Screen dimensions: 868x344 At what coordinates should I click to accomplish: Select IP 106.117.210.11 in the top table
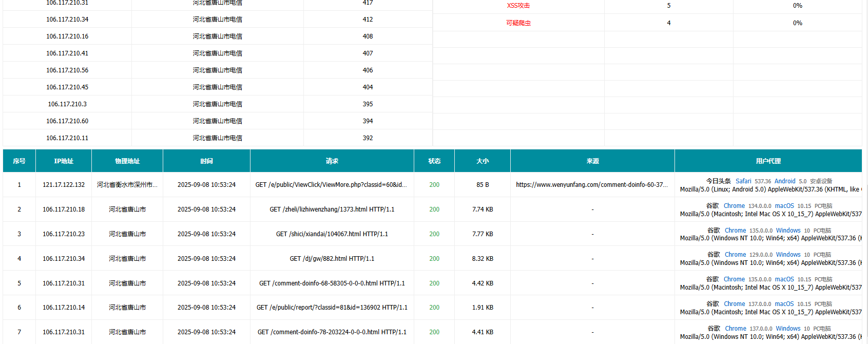click(x=67, y=138)
